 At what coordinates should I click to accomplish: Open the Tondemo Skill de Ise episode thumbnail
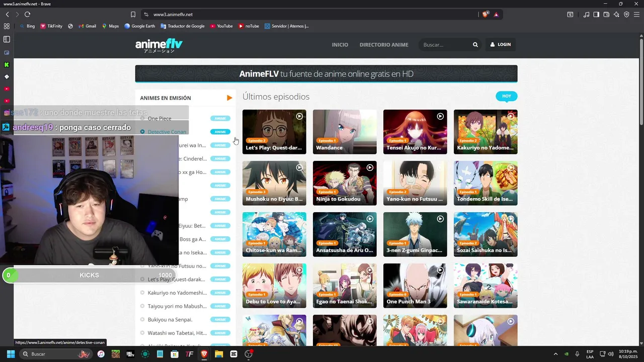(486, 183)
